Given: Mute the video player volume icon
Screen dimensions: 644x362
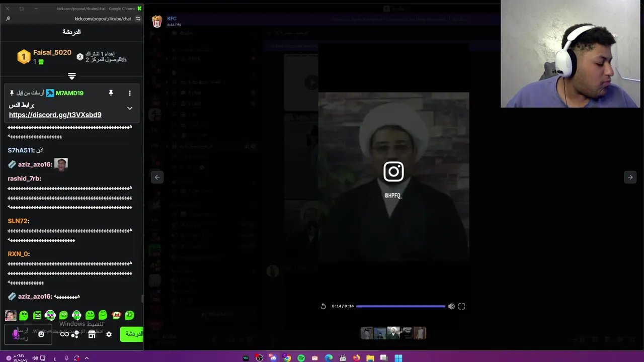Looking at the screenshot, I should click(x=451, y=306).
